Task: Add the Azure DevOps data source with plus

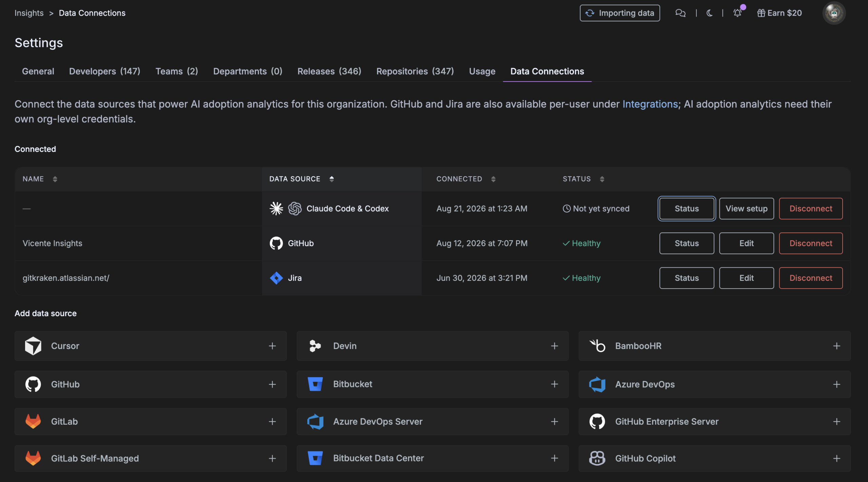Action: tap(836, 384)
